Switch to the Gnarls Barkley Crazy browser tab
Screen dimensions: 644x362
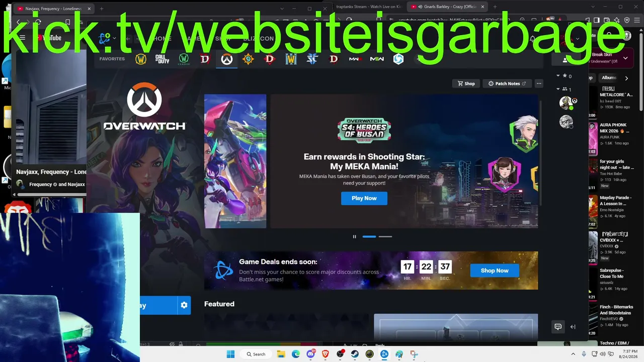pos(447,7)
